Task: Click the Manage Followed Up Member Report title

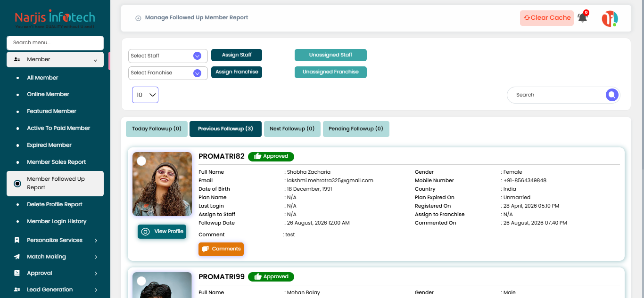Action: point(197,18)
